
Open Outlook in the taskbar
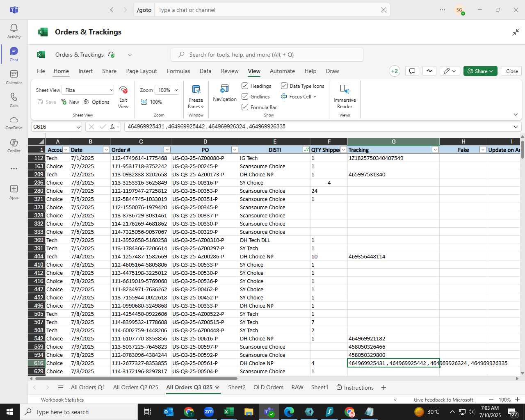coord(169,412)
